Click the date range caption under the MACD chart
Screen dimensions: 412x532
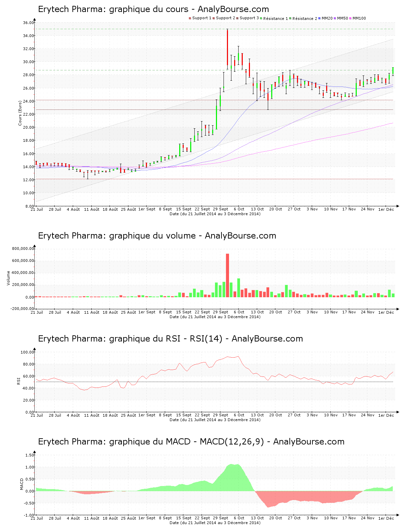pyautogui.click(x=215, y=523)
